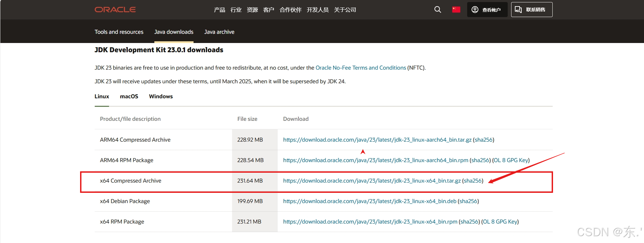Open the 开发人员 menu

pyautogui.click(x=318, y=10)
